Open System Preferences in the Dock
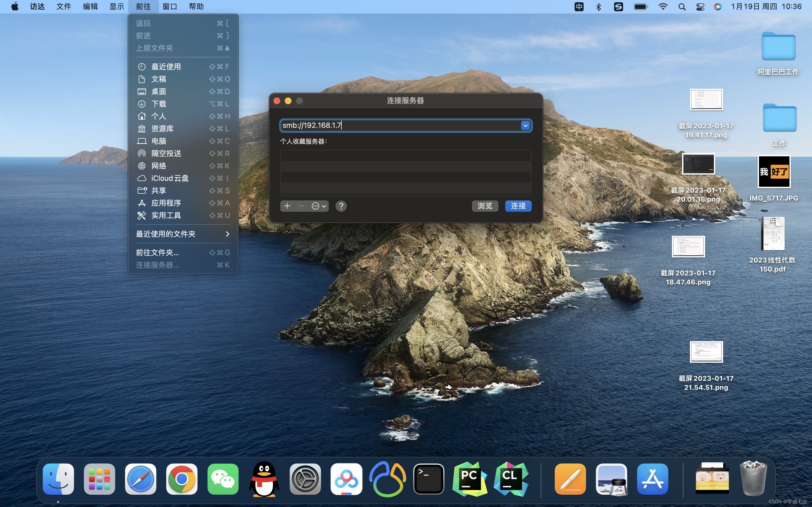 coord(305,479)
